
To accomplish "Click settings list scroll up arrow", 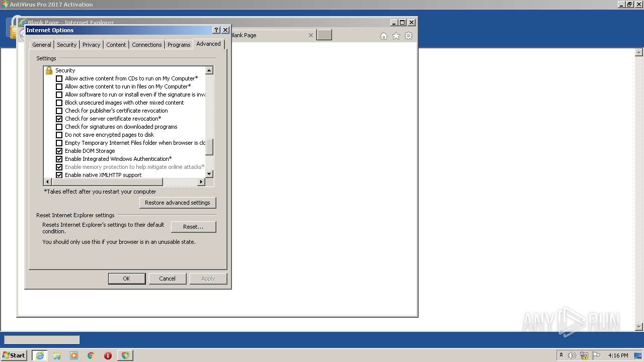I will (x=209, y=70).
